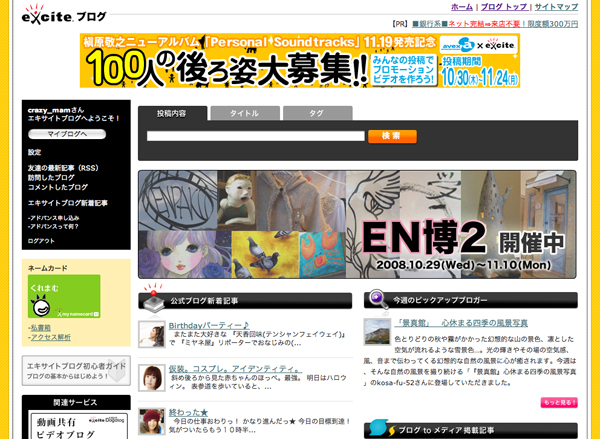The image size is (600, 439).
Task: Click the crazy_mam username text
Action: [49, 110]
